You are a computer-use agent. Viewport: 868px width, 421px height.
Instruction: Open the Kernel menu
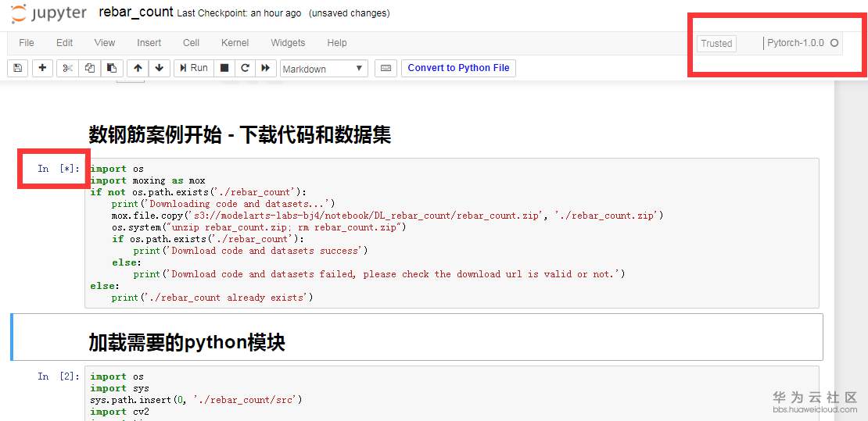tap(235, 43)
